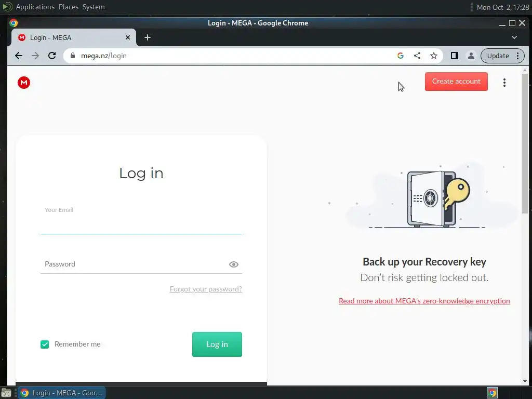
Task: Share this page using the share icon
Action: pos(417,56)
